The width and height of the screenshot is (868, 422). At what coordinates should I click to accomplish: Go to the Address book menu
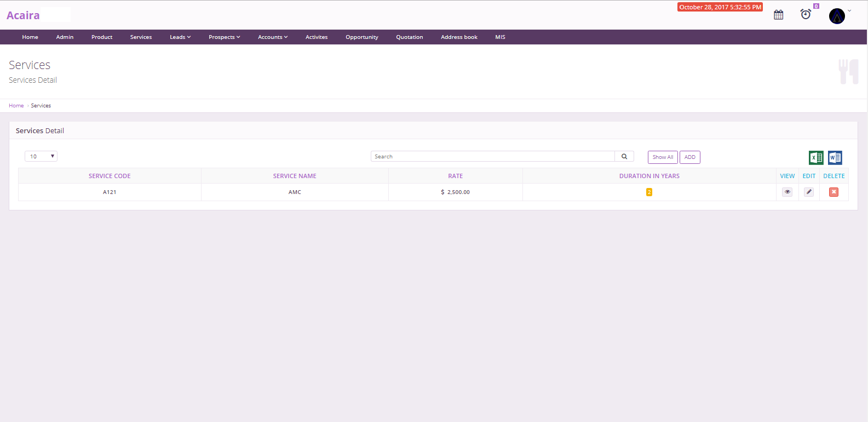tap(459, 37)
